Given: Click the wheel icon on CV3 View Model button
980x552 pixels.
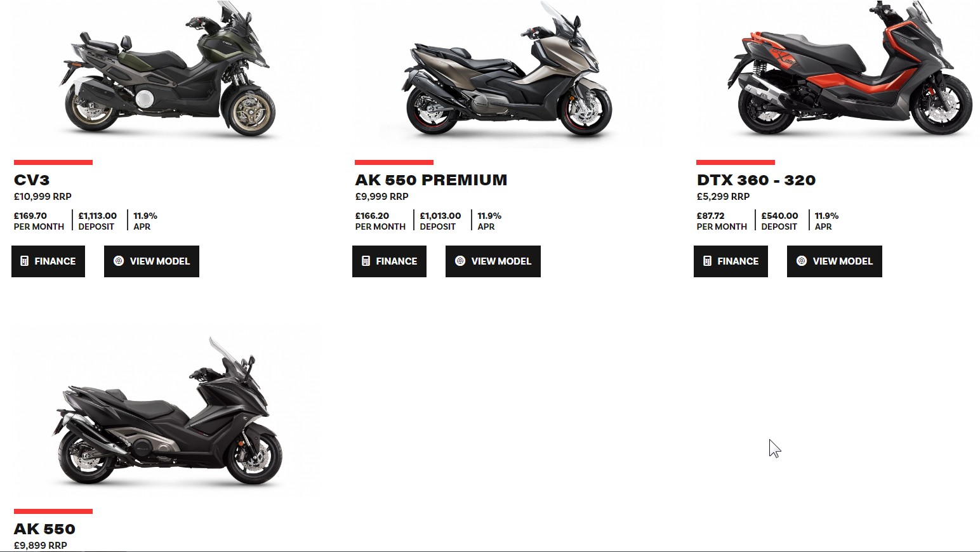Looking at the screenshot, I should pyautogui.click(x=119, y=261).
